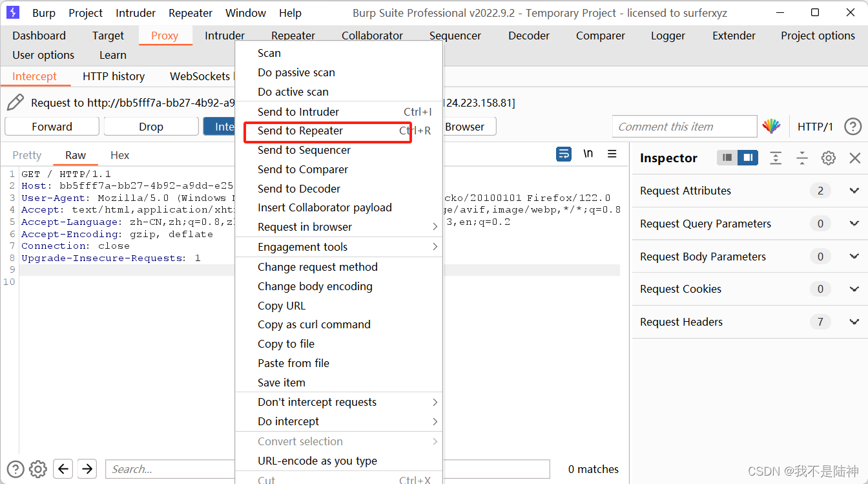The height and width of the screenshot is (484, 868).
Task: Go to the previous search match arrow
Action: [63, 468]
